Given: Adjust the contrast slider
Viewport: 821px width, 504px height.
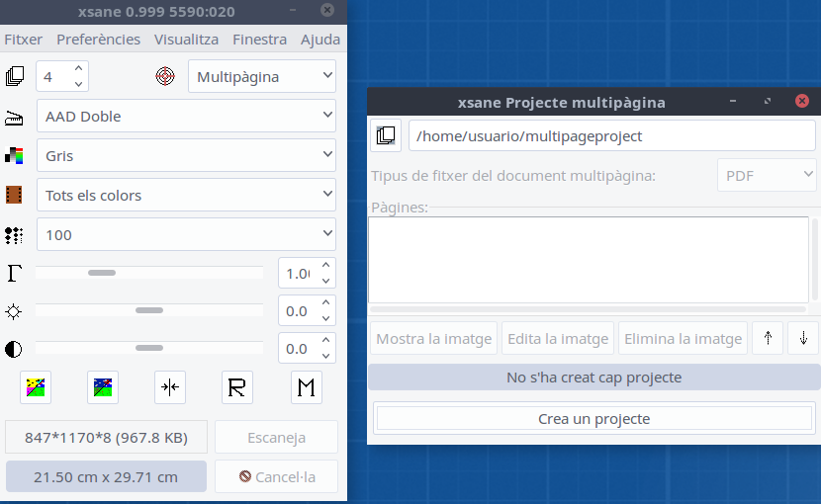Looking at the screenshot, I should tap(149, 348).
